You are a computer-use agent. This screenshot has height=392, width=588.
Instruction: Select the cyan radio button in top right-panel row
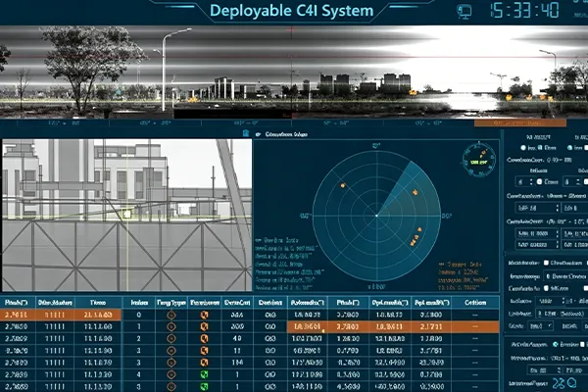click(570, 148)
